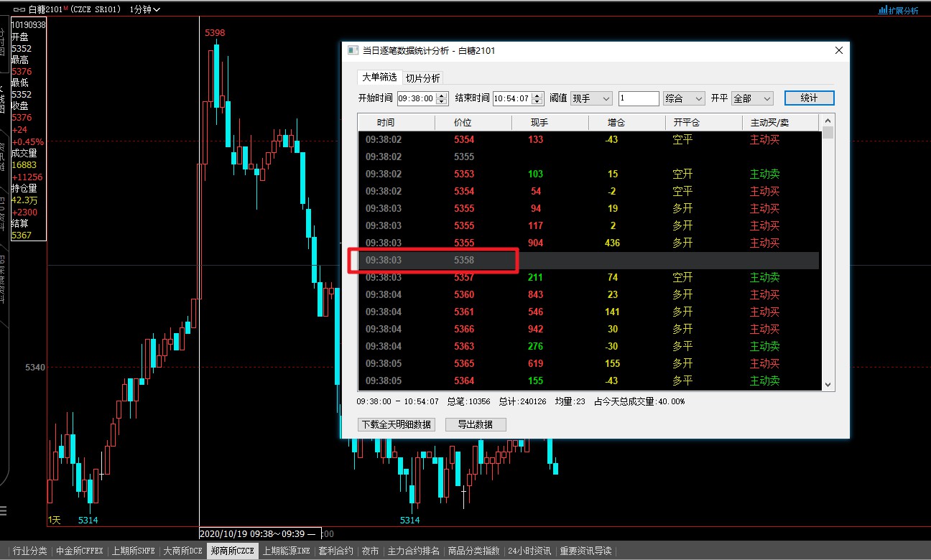
Task: Click the chain link icon beside 白糖2101
Action: click(19, 9)
